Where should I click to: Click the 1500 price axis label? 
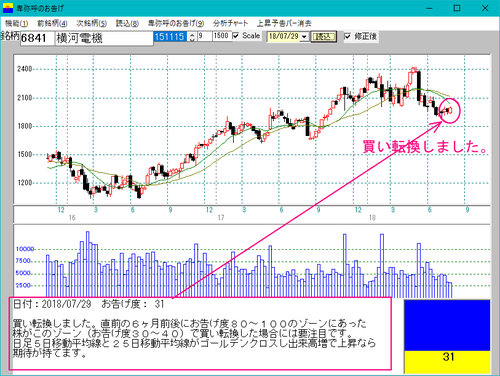[x=25, y=154]
